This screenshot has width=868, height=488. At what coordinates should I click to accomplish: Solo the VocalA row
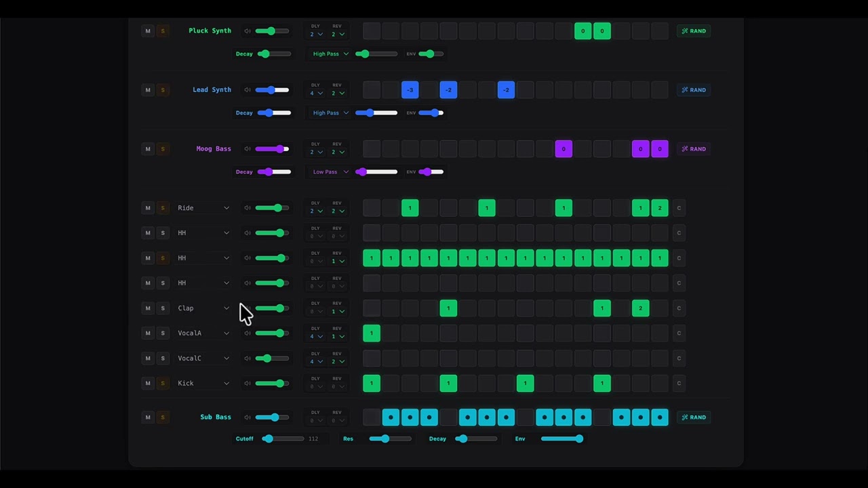coord(163,333)
